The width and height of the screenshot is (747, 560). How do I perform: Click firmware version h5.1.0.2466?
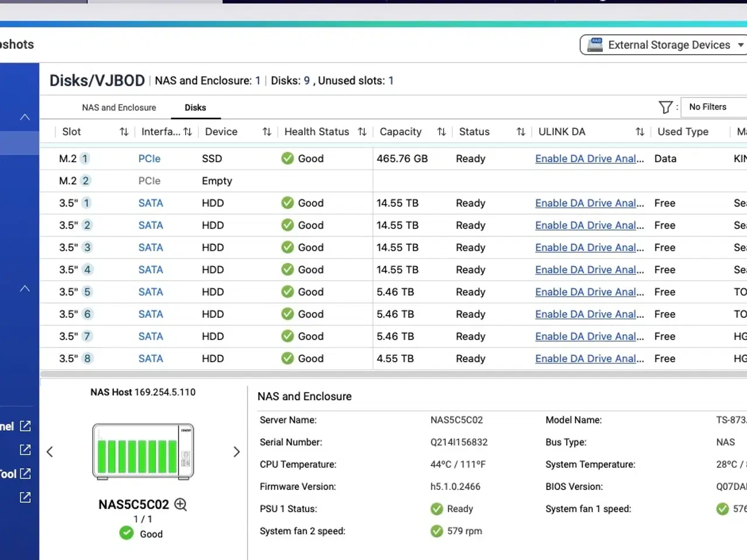click(x=455, y=487)
